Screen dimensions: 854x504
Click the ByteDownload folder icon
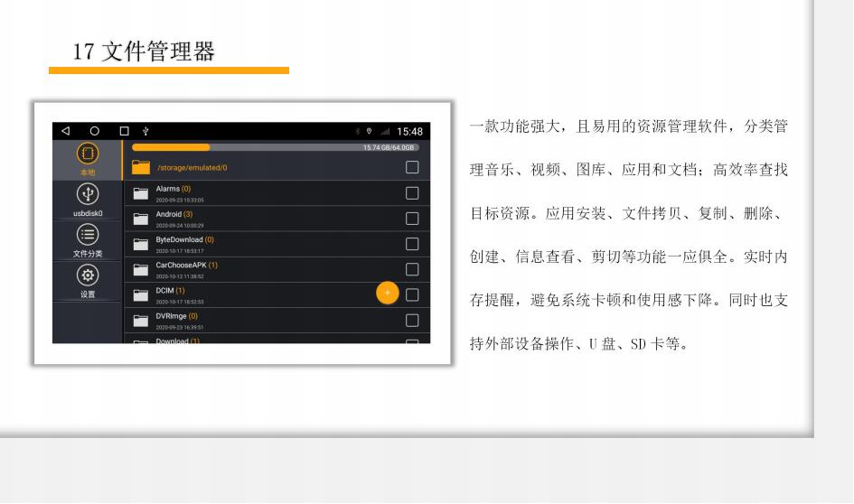(x=141, y=245)
